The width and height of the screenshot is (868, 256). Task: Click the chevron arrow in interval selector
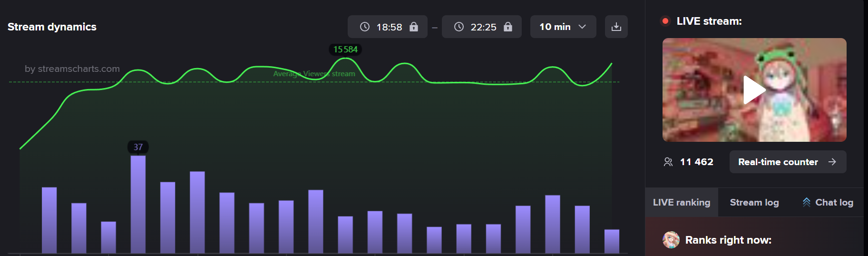click(582, 27)
